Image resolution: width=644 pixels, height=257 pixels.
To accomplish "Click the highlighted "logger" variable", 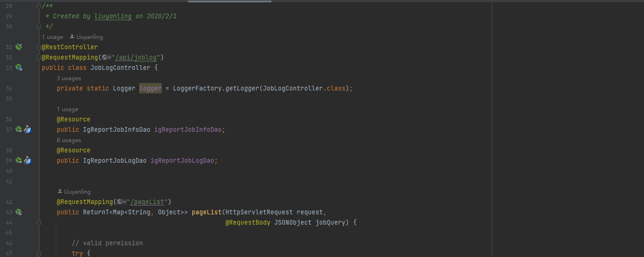I will (150, 88).
